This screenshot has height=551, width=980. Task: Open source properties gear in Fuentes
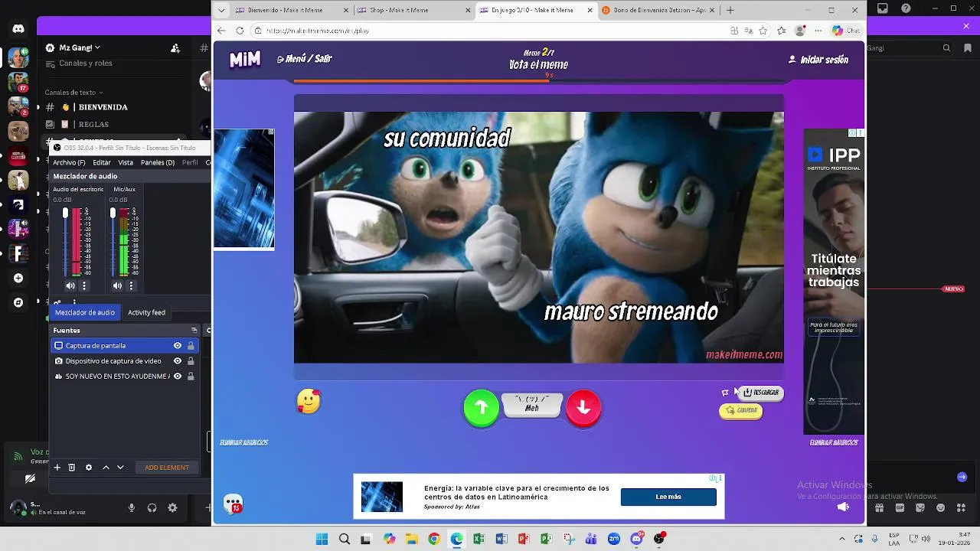[89, 468]
